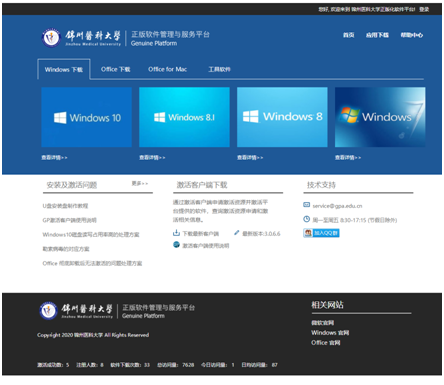Open the Windows 7 download tile
This screenshot has height=385, width=444.
[x=380, y=117]
